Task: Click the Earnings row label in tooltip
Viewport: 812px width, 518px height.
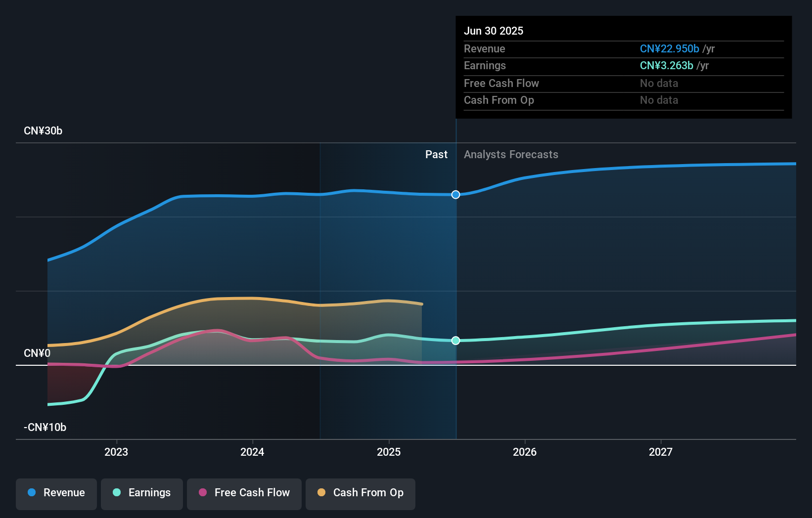Action: click(x=485, y=65)
